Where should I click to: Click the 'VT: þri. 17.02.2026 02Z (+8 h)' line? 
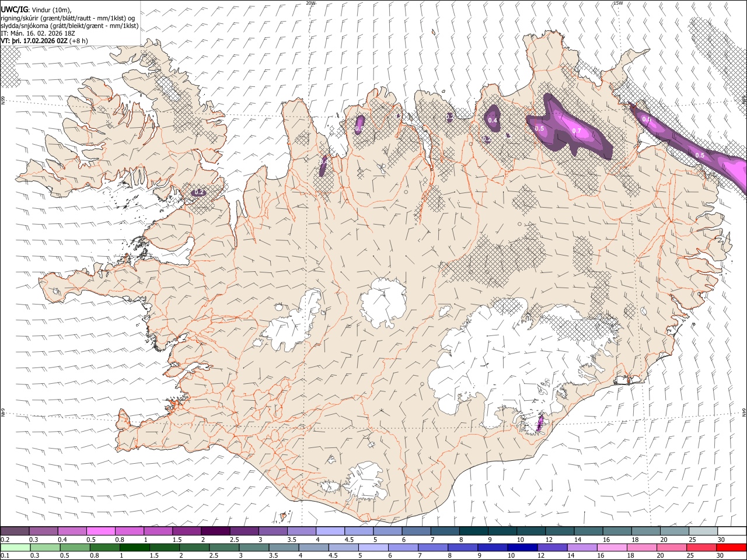[44, 41]
